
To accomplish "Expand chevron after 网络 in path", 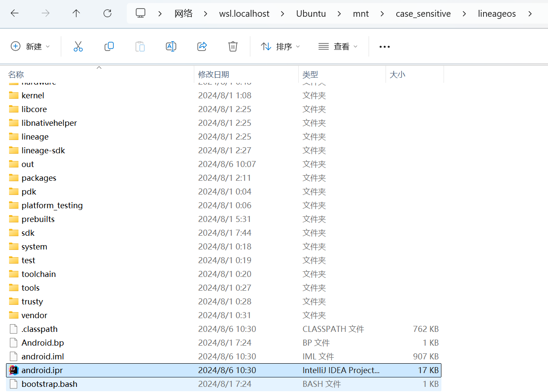I will pyautogui.click(x=205, y=13).
